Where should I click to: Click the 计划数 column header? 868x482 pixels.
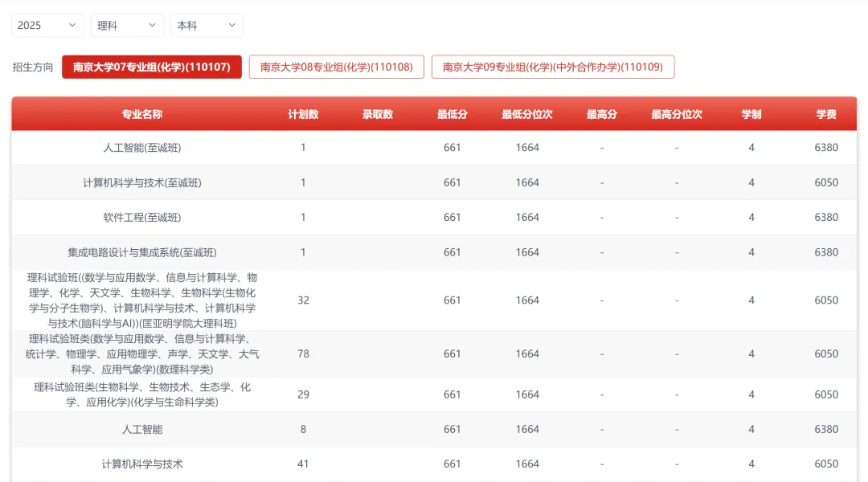pos(303,115)
